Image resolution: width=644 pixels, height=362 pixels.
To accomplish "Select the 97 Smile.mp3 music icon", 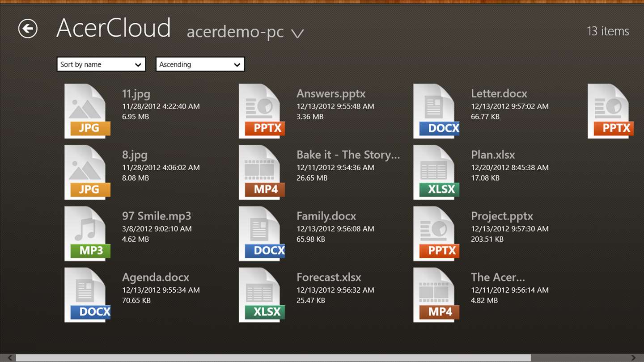I will point(87,233).
